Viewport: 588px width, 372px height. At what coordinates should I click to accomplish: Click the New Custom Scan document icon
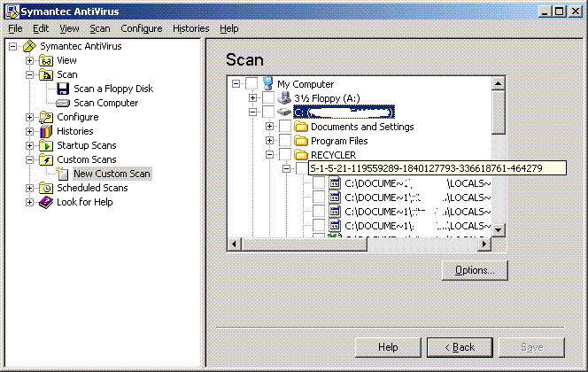click(x=62, y=174)
